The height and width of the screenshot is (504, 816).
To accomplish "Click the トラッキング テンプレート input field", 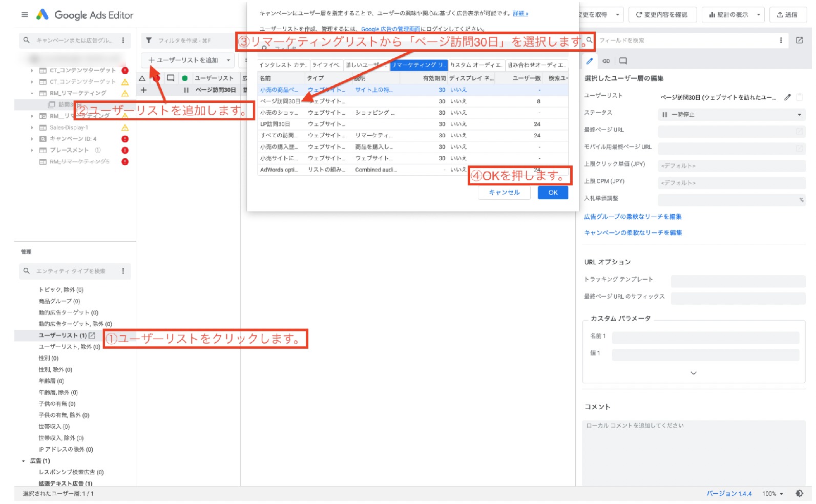I will tap(738, 281).
